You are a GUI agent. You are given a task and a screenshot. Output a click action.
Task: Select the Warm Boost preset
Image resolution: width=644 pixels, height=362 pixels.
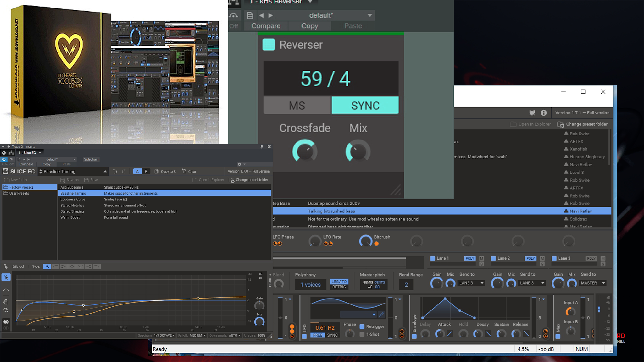(x=70, y=217)
